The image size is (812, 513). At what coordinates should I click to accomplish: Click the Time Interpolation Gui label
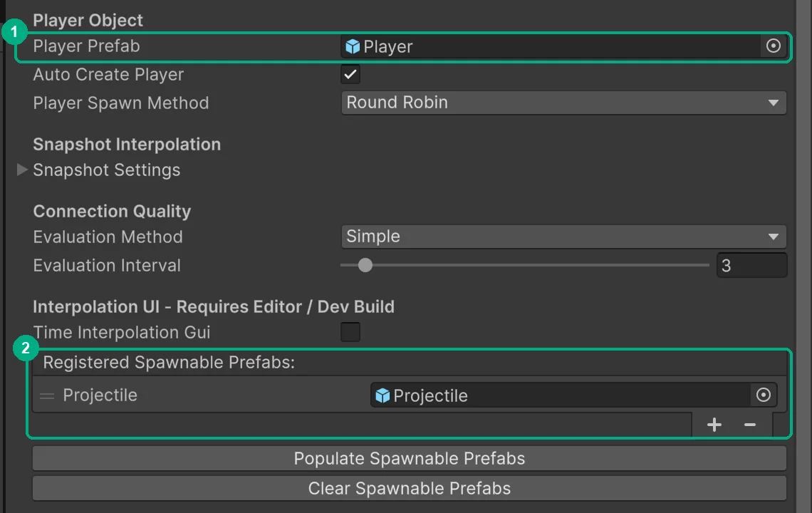tap(122, 332)
